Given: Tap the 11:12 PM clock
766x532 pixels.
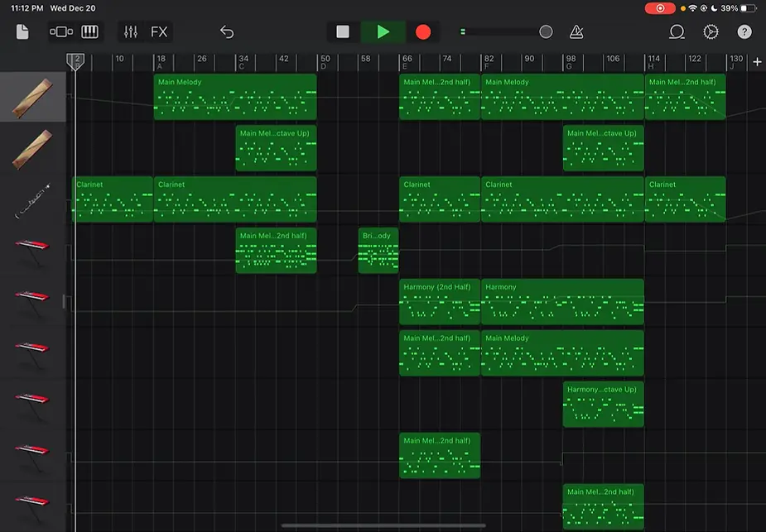Looking at the screenshot, I should click(x=26, y=8).
